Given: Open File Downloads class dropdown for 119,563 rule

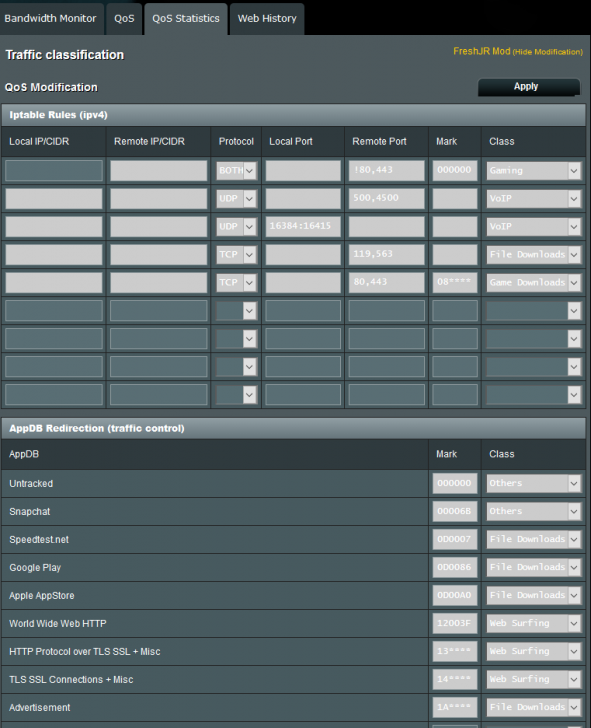Looking at the screenshot, I should [x=534, y=254].
